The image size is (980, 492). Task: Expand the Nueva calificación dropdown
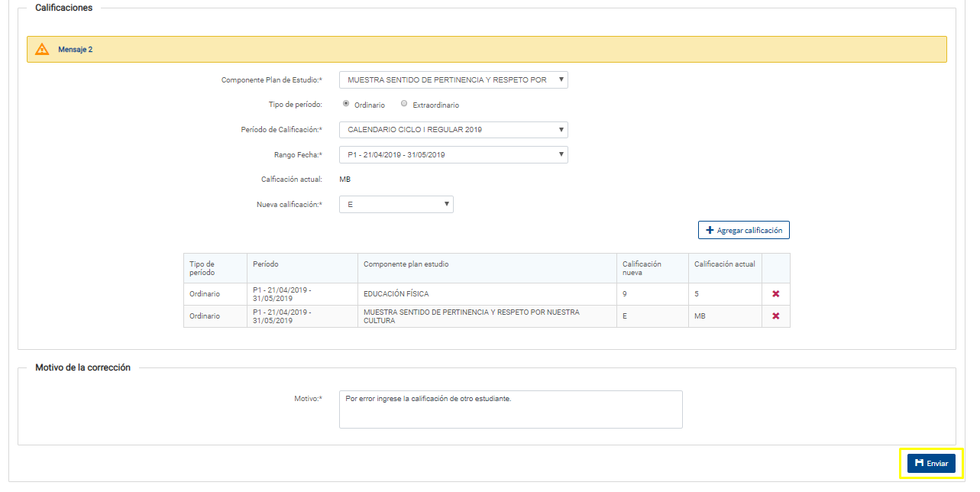click(x=396, y=205)
